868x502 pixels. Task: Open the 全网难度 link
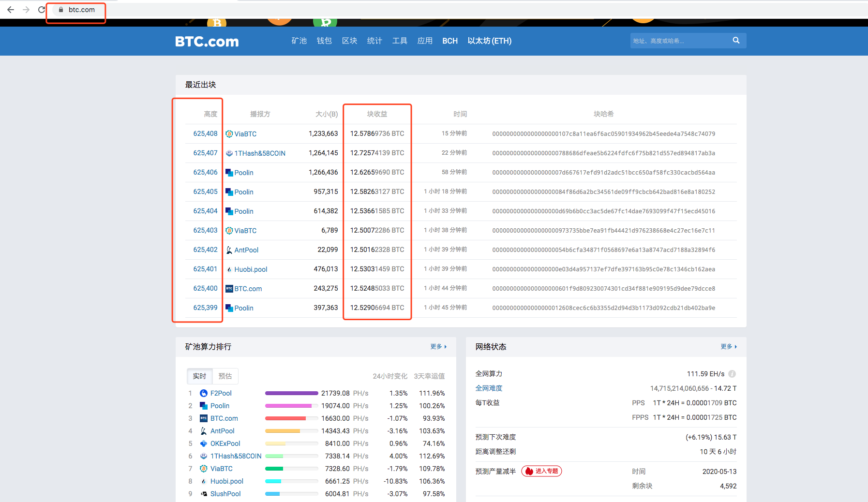point(489,388)
